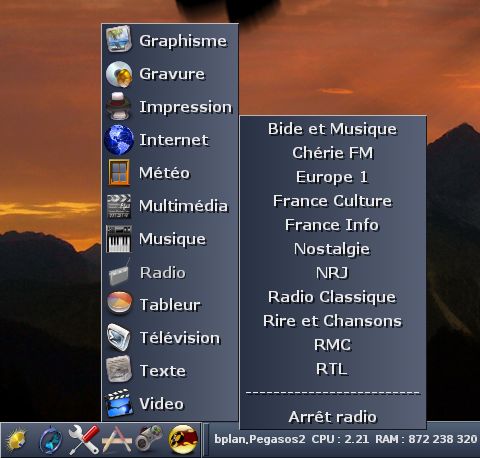
Task: Select France Culture station
Action: click(333, 201)
